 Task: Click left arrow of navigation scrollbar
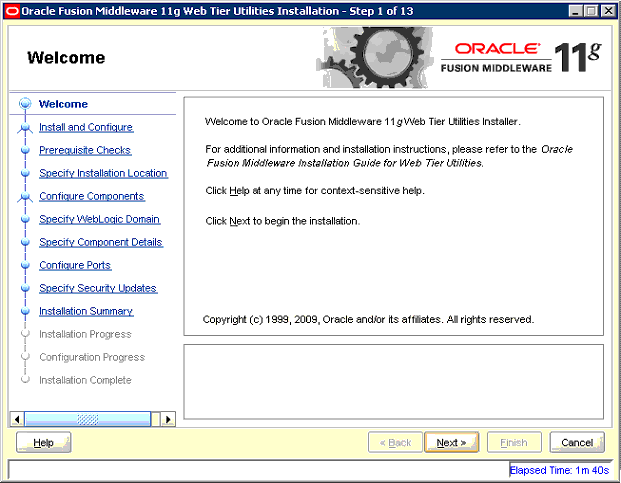tap(17, 419)
